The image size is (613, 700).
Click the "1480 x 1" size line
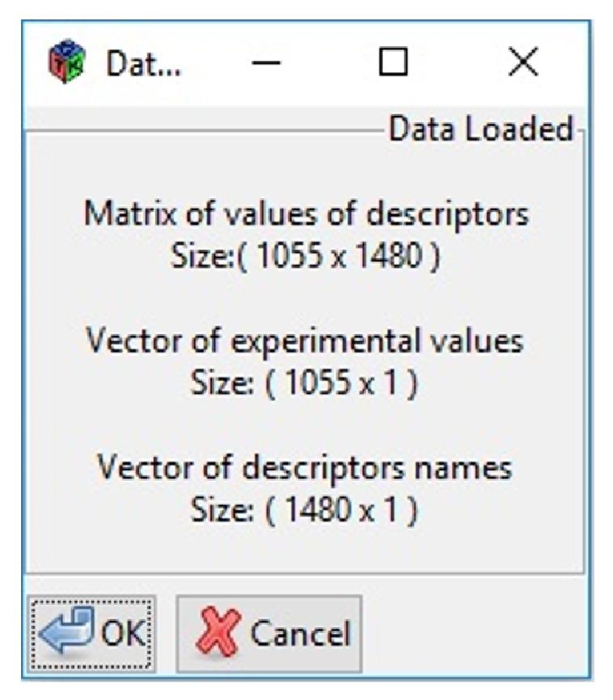pos(304,511)
